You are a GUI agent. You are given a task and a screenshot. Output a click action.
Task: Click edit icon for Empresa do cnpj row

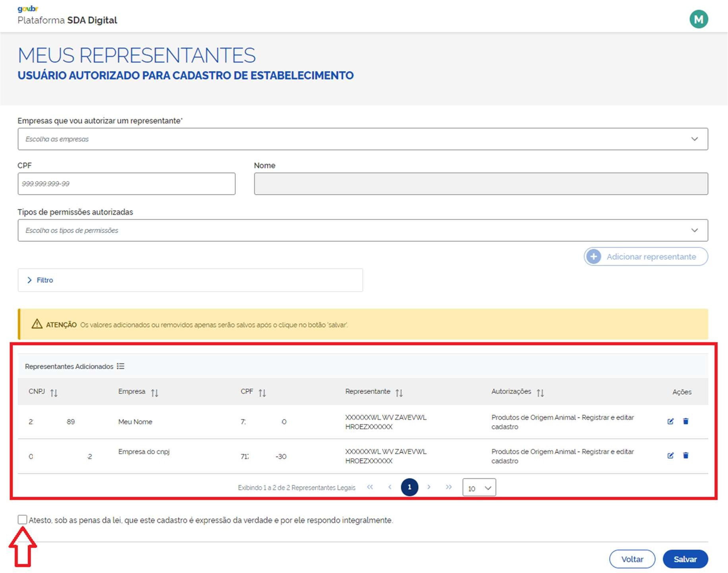pyautogui.click(x=670, y=455)
